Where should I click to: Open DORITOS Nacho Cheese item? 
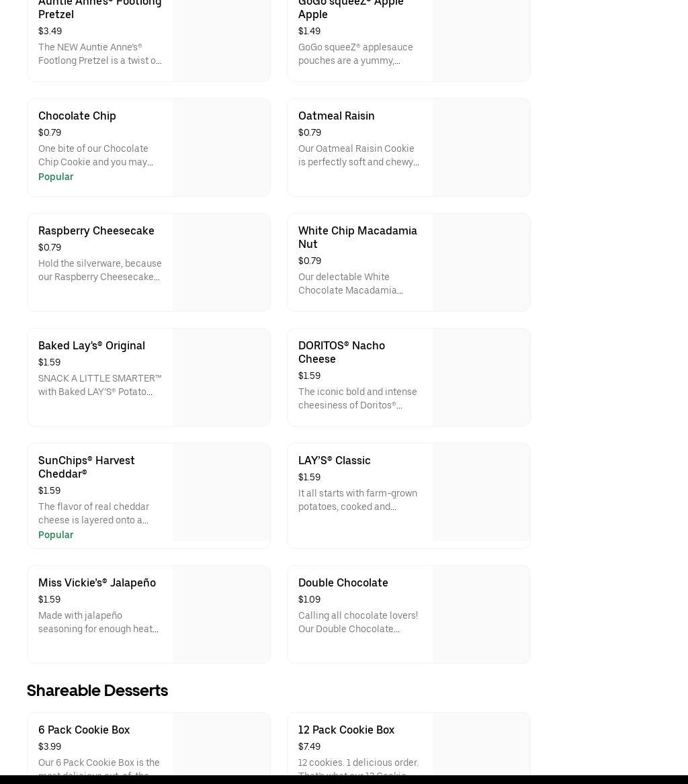pos(341,352)
